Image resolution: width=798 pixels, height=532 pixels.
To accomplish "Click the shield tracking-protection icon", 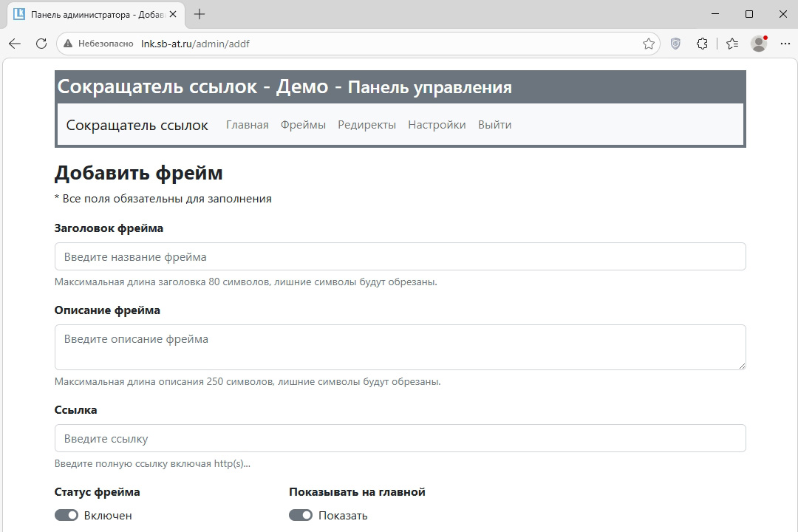I will click(675, 44).
